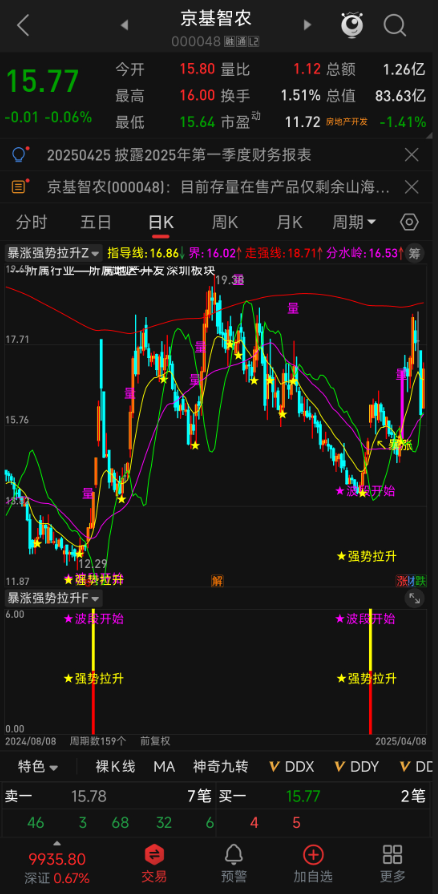Tap the back arrow icon

coord(23,25)
